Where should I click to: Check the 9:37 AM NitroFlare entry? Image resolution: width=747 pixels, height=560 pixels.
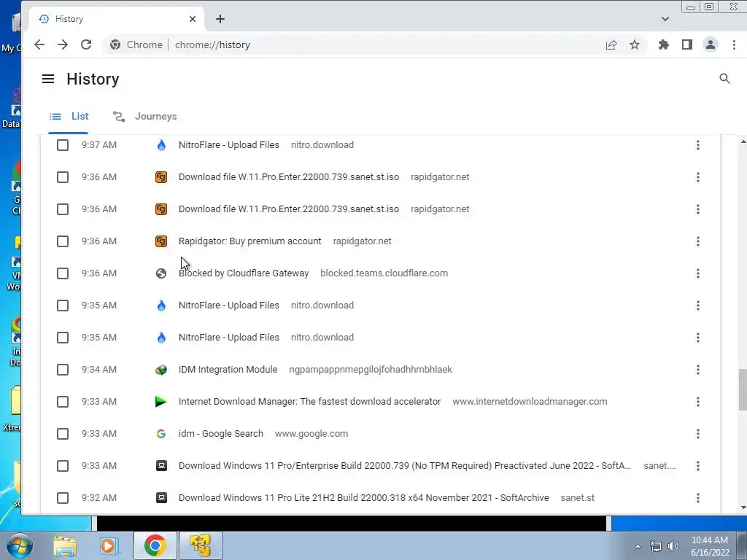point(63,145)
